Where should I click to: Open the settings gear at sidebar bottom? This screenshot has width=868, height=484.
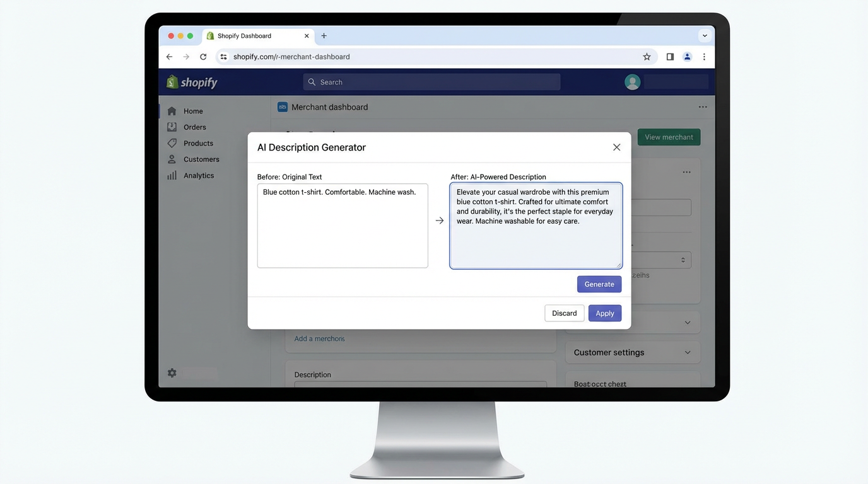pyautogui.click(x=172, y=372)
